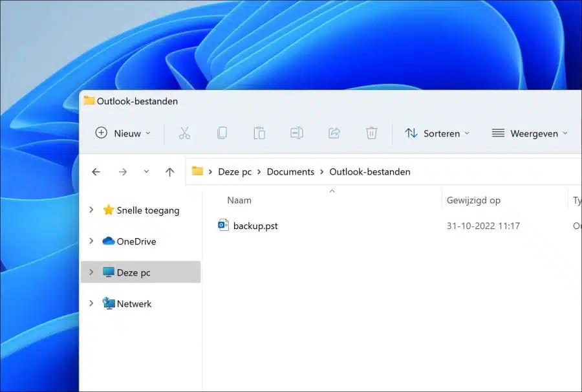Go back with the left arrow
The image size is (582, 392).
pyautogui.click(x=96, y=172)
